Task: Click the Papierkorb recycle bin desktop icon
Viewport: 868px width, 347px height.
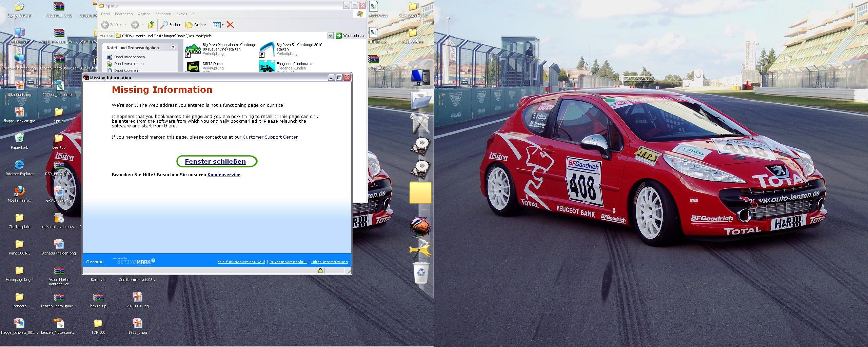Action: point(19,138)
